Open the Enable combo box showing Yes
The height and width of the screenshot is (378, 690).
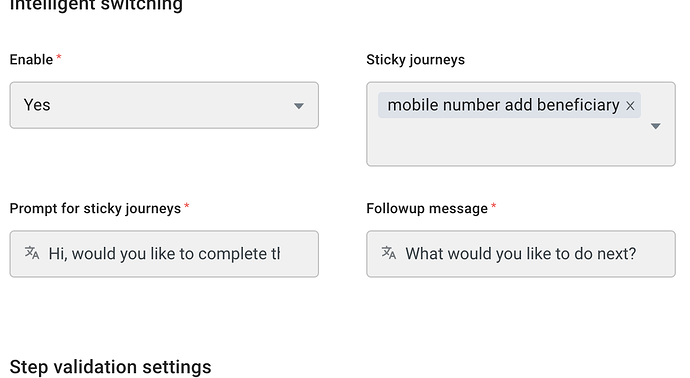point(164,105)
